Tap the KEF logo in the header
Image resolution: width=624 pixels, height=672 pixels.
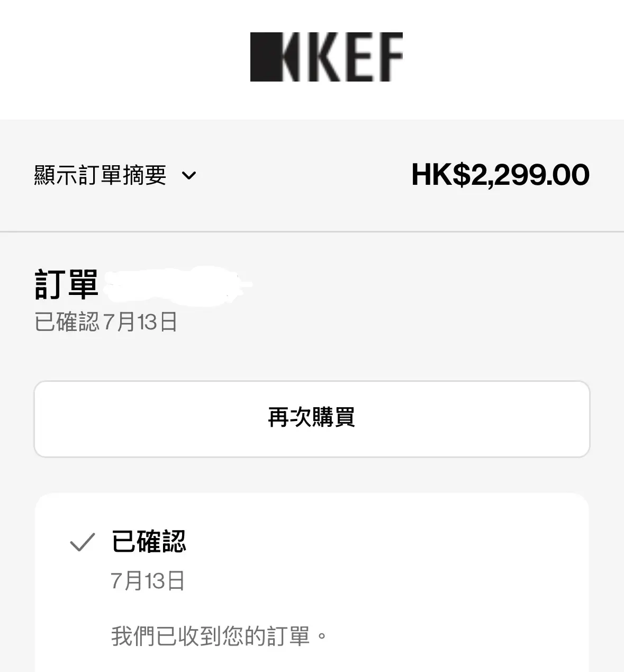point(327,57)
